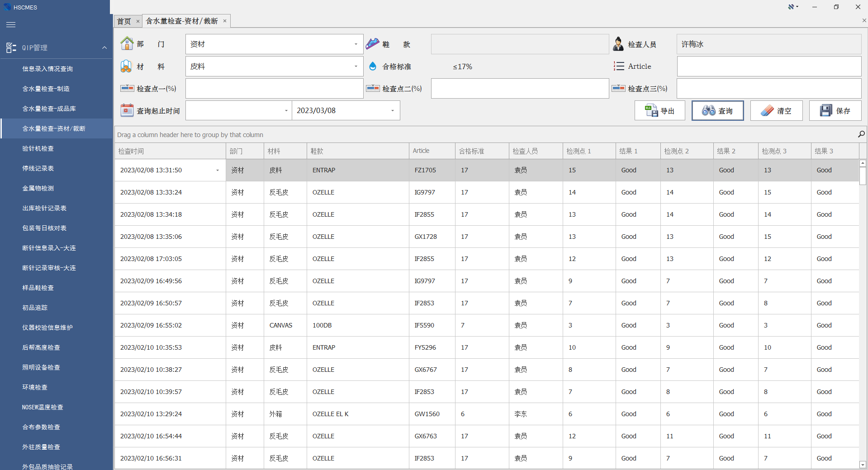Close all tabs with right-edge X
868x470 pixels.
point(864,20)
